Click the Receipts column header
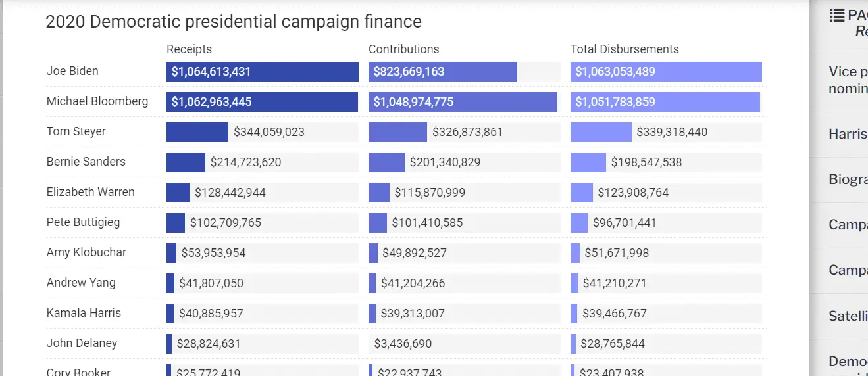Screen dimensions: 868x376 pos(190,49)
